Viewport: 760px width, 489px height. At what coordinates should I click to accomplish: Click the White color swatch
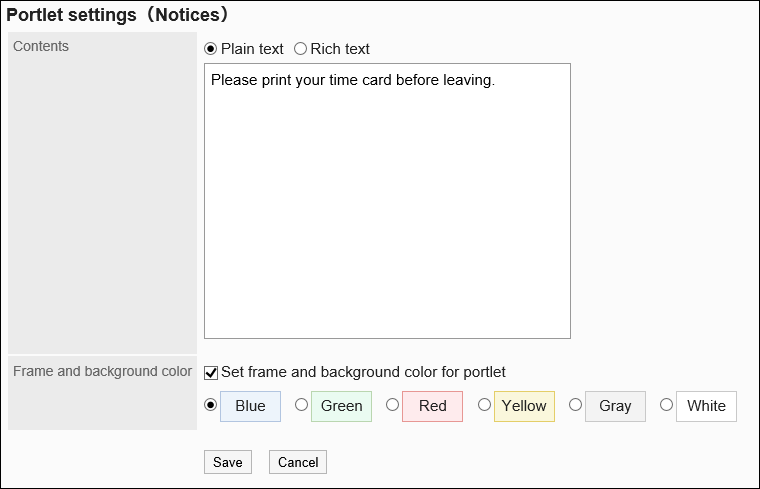(x=706, y=406)
